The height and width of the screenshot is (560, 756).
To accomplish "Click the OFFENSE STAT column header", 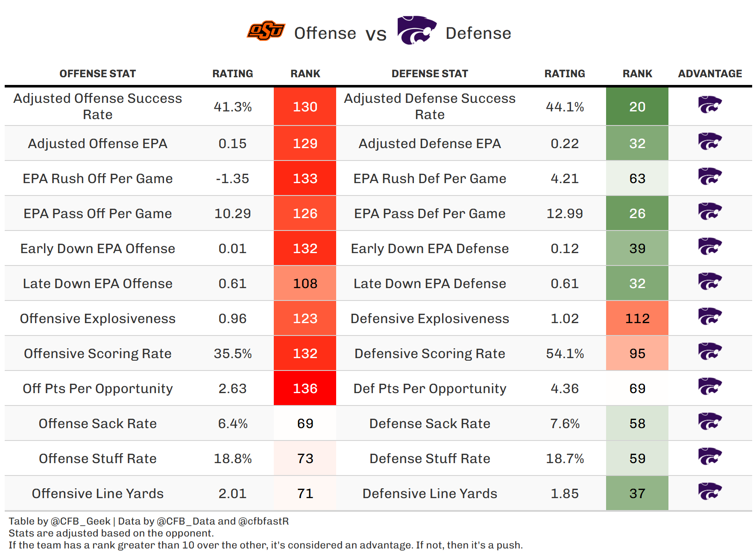I will tap(97, 74).
